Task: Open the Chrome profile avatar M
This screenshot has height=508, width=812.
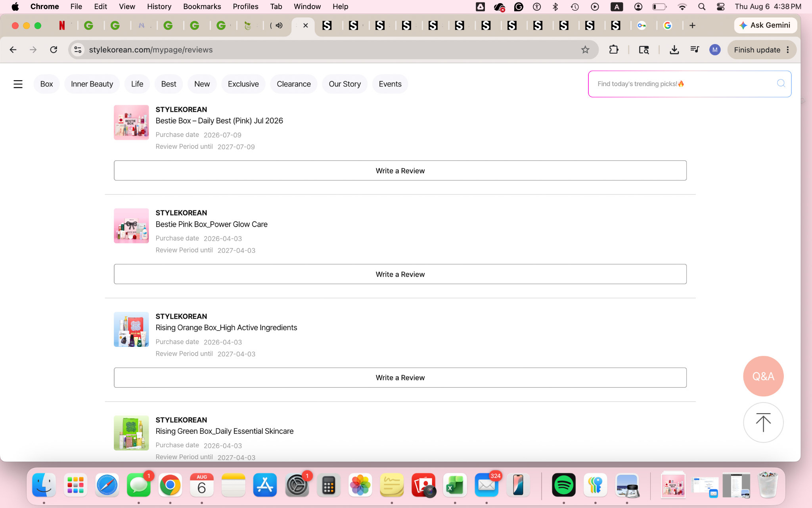Action: pos(715,50)
